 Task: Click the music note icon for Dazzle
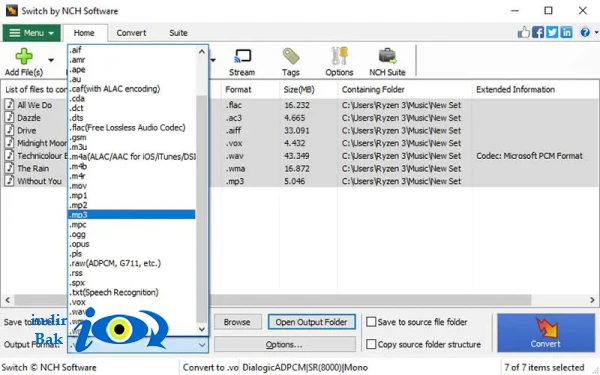pos(10,117)
